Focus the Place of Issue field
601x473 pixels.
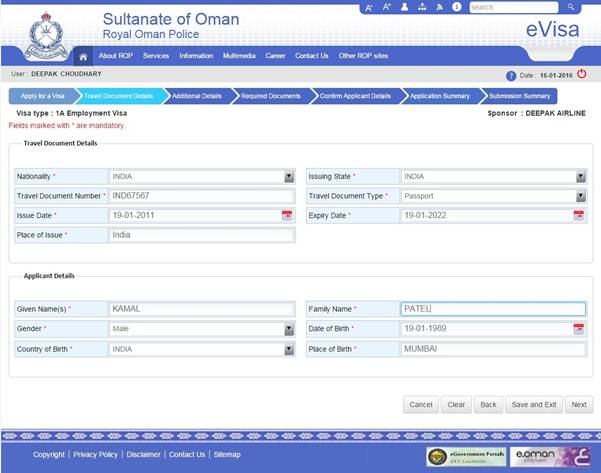click(x=202, y=235)
